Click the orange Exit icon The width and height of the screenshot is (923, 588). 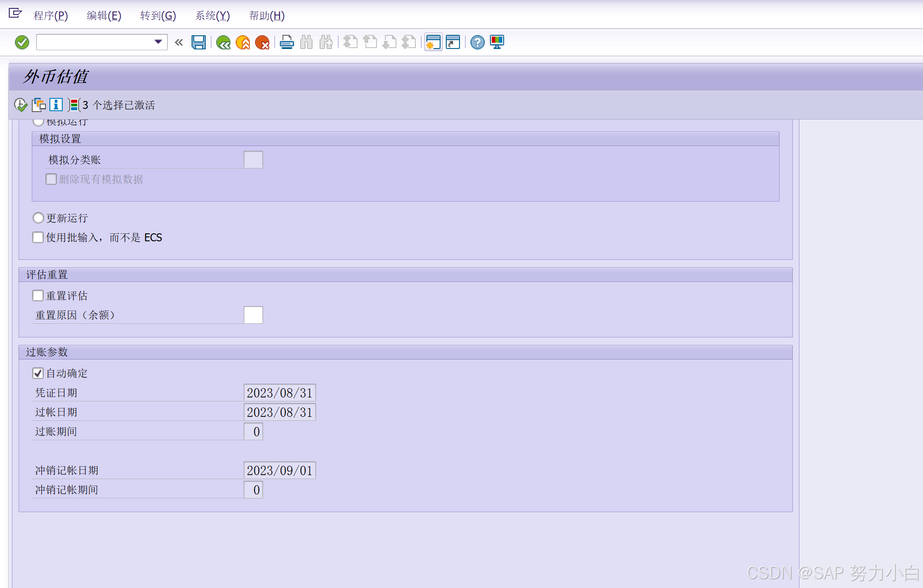[243, 42]
